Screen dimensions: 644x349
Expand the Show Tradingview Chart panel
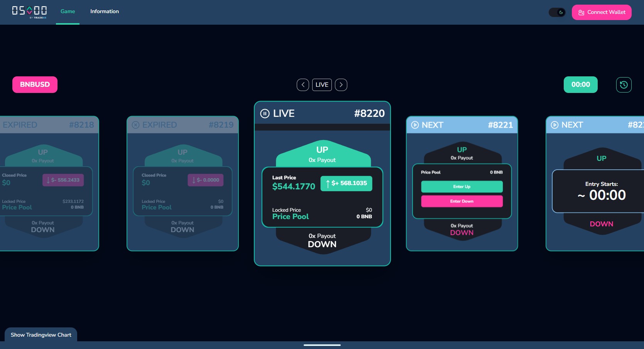click(x=41, y=335)
